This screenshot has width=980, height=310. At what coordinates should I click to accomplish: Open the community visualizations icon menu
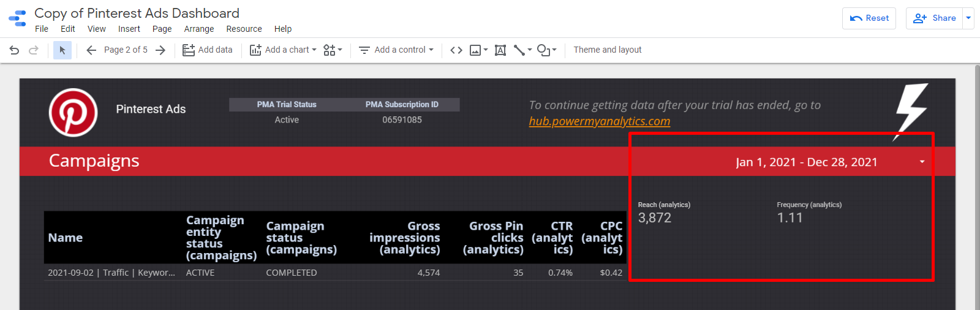click(333, 50)
